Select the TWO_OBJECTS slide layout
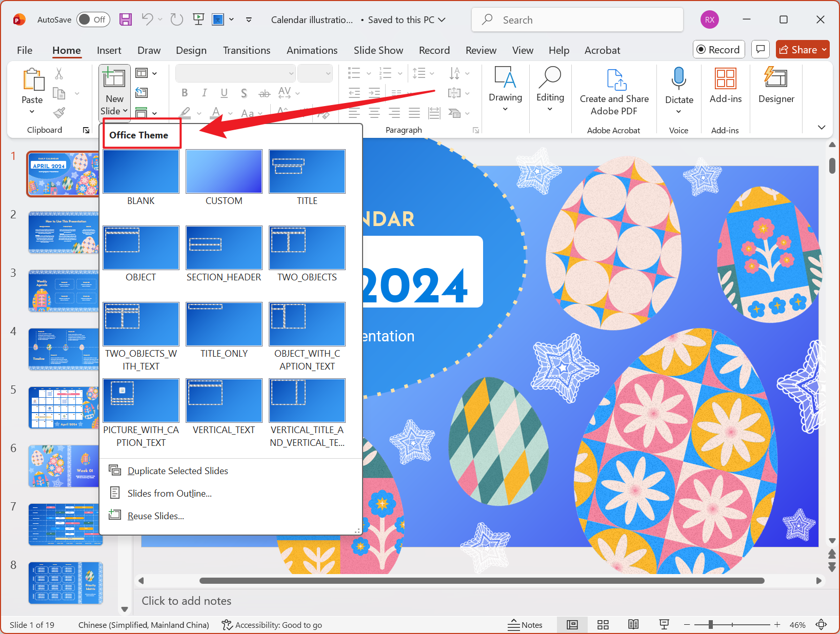Viewport: 840px width, 634px height. pyautogui.click(x=307, y=248)
